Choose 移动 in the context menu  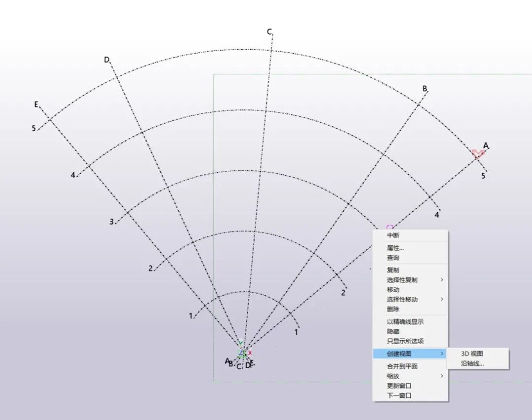(410, 290)
